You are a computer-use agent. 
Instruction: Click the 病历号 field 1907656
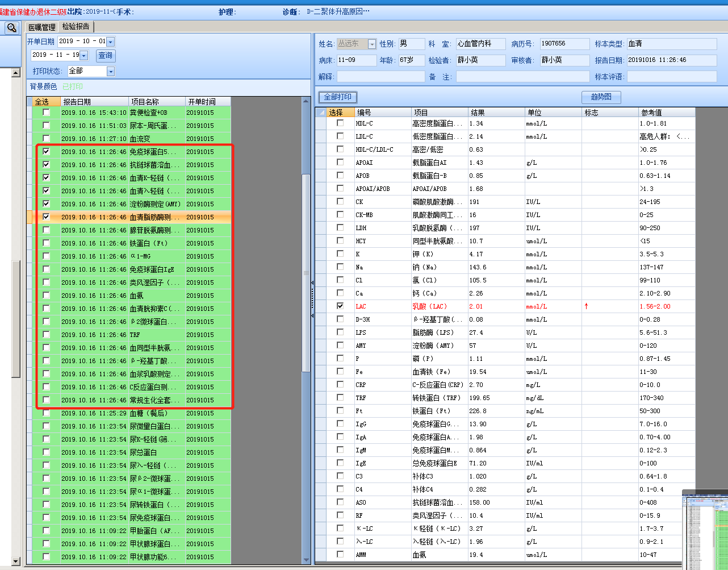coord(564,44)
